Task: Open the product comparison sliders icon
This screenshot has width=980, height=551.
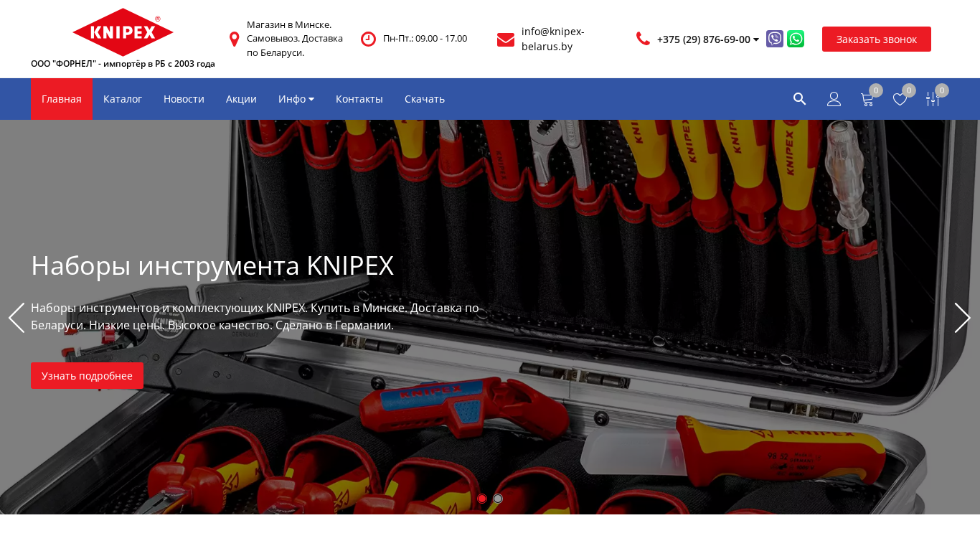Action: [933, 99]
